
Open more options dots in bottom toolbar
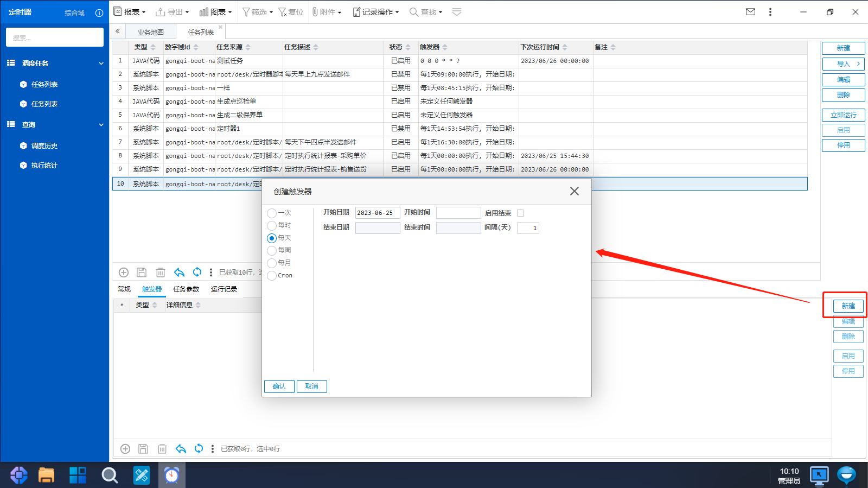(213, 448)
